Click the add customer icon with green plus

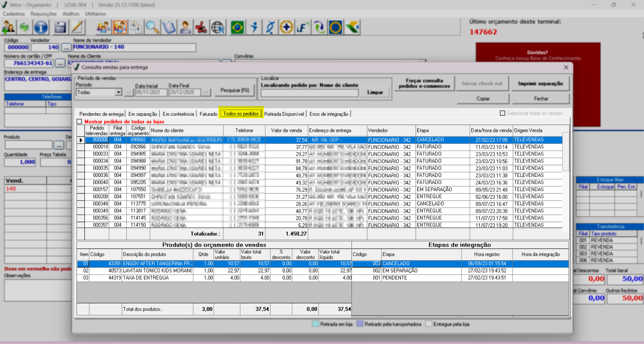tap(8, 27)
